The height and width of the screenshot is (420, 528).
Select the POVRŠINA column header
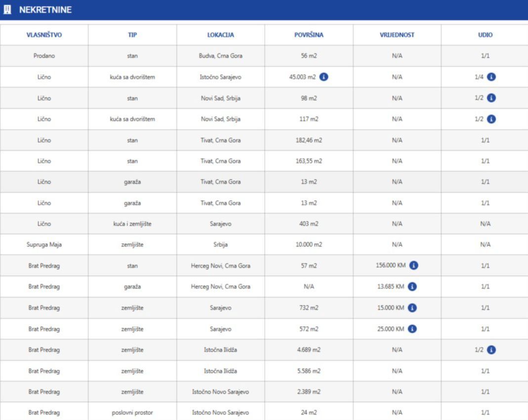tap(308, 35)
